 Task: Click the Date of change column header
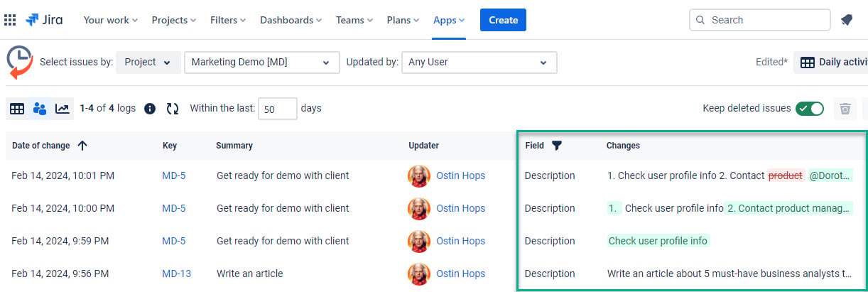click(x=41, y=146)
